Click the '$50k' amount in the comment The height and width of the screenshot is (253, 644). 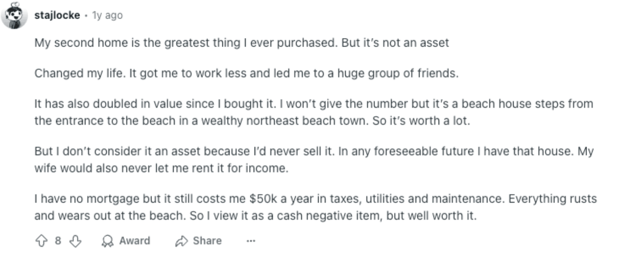(263, 199)
